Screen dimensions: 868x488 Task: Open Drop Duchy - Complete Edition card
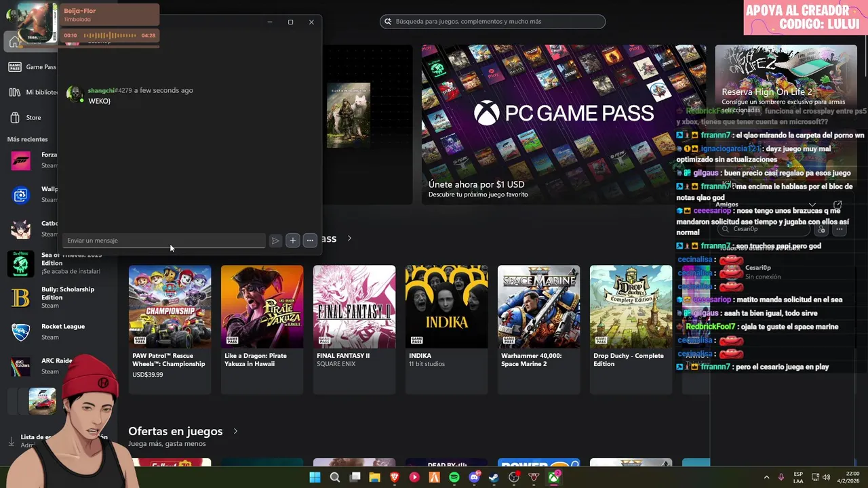pyautogui.click(x=631, y=329)
